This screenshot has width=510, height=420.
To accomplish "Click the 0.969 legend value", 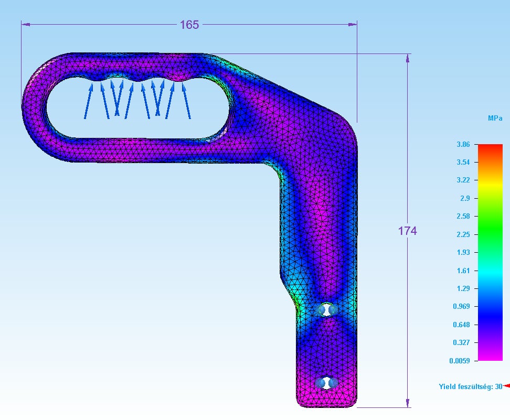I will pyautogui.click(x=461, y=306).
